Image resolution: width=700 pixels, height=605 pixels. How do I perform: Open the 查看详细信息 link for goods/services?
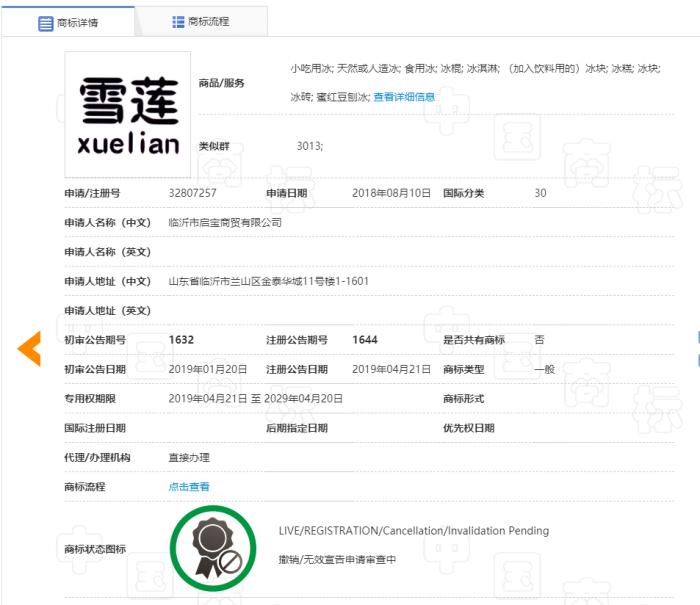click(404, 97)
